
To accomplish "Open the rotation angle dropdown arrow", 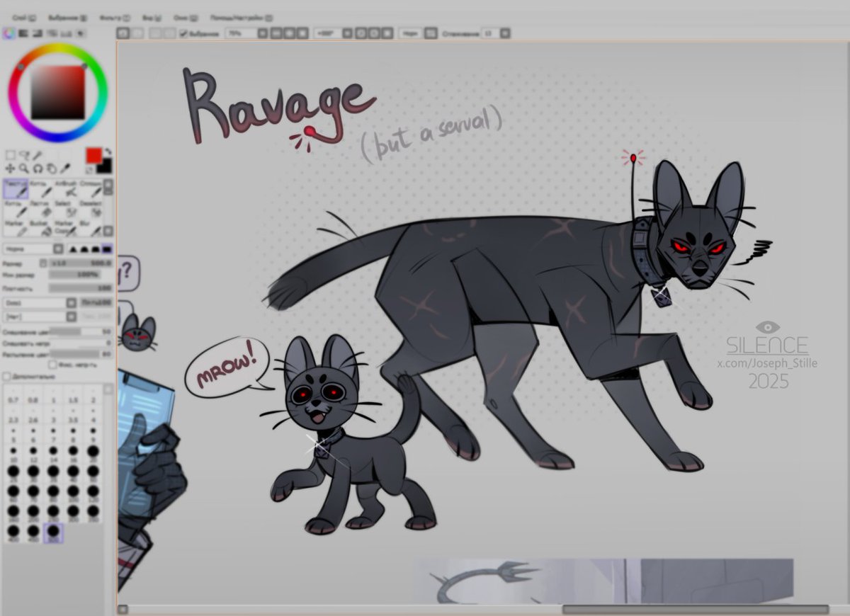I will (x=347, y=33).
